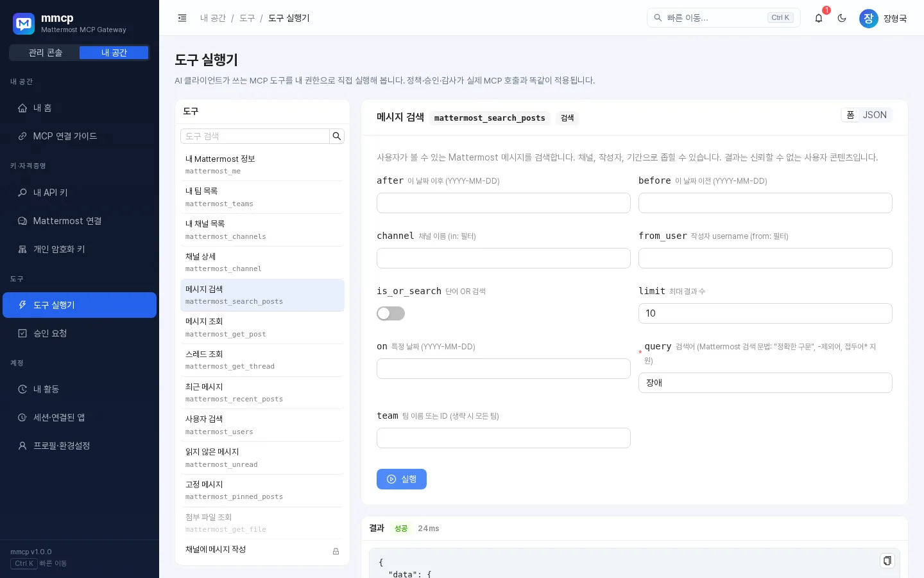Switch to 관리 콘솔 mode
924x578 pixels.
45,53
